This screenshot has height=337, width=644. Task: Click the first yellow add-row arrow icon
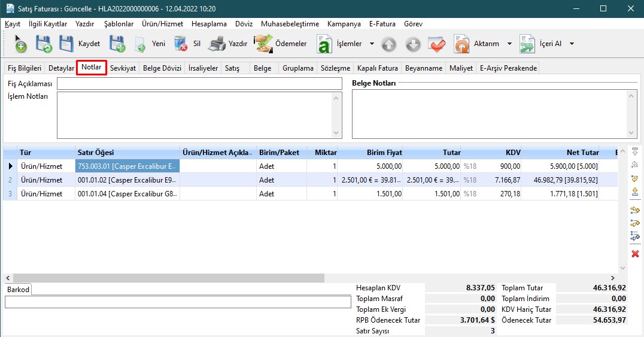635,210
